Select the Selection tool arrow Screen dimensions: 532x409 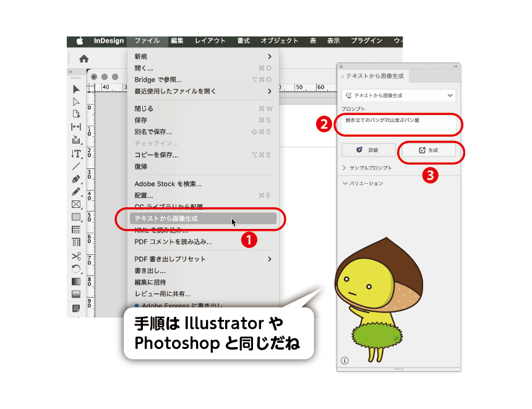click(x=76, y=89)
